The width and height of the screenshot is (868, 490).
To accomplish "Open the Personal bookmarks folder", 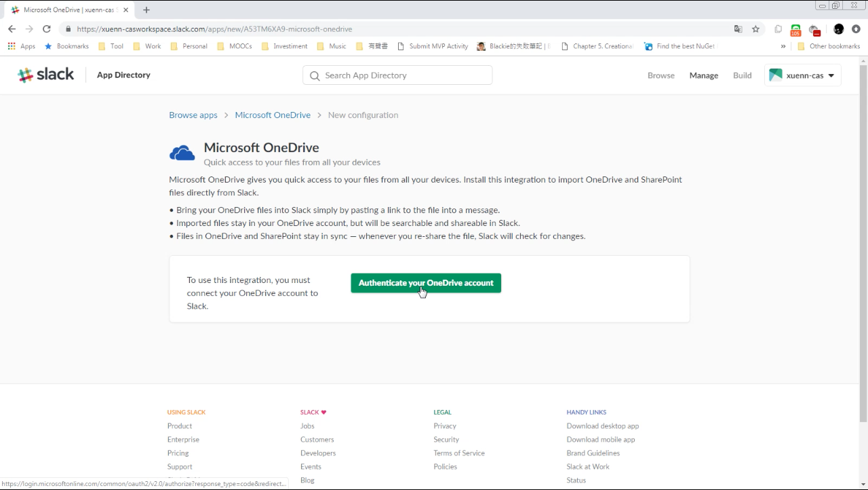I will [189, 46].
